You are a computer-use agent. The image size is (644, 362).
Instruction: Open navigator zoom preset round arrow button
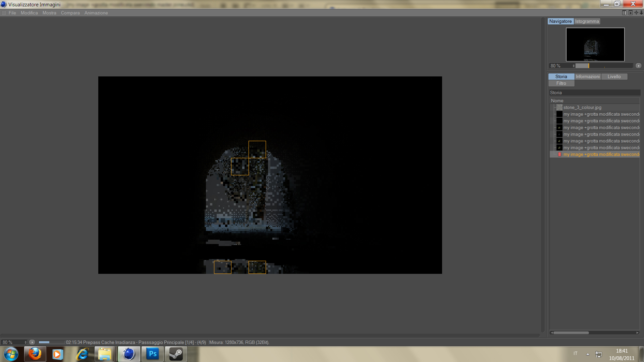[638, 66]
